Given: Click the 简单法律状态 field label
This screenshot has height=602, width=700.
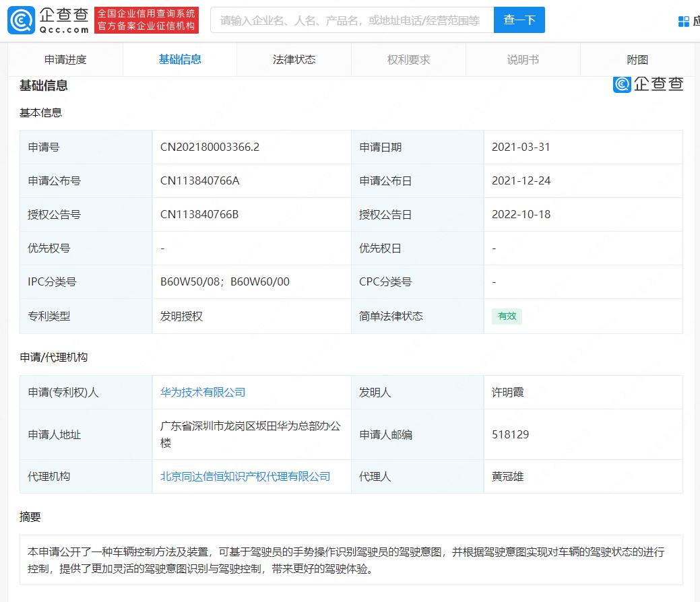Looking at the screenshot, I should click(391, 316).
